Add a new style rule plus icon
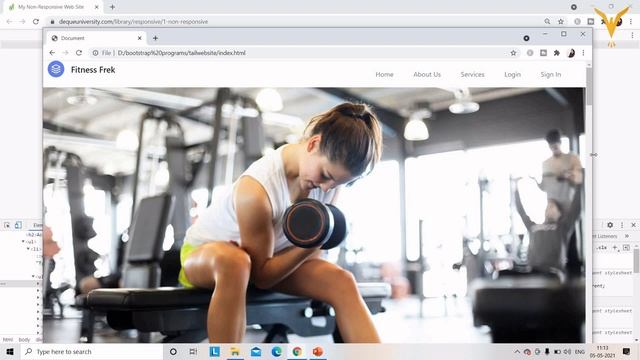The image size is (640, 360). point(615,247)
